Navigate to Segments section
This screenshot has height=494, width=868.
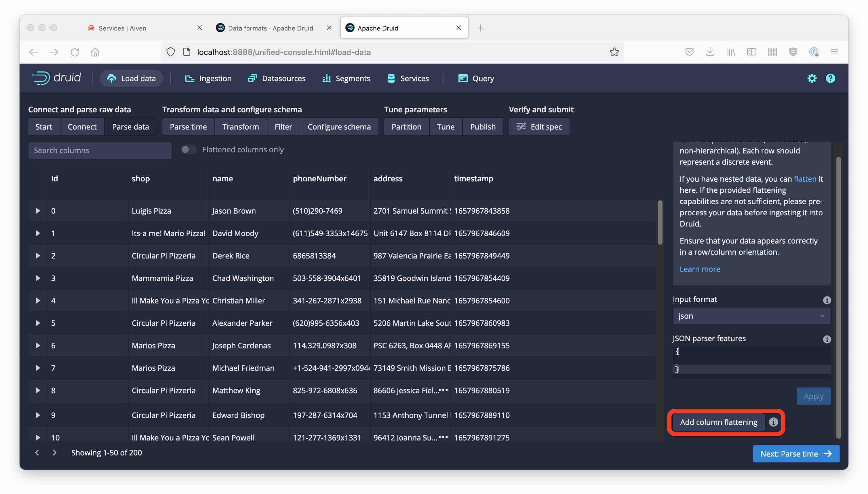point(353,78)
